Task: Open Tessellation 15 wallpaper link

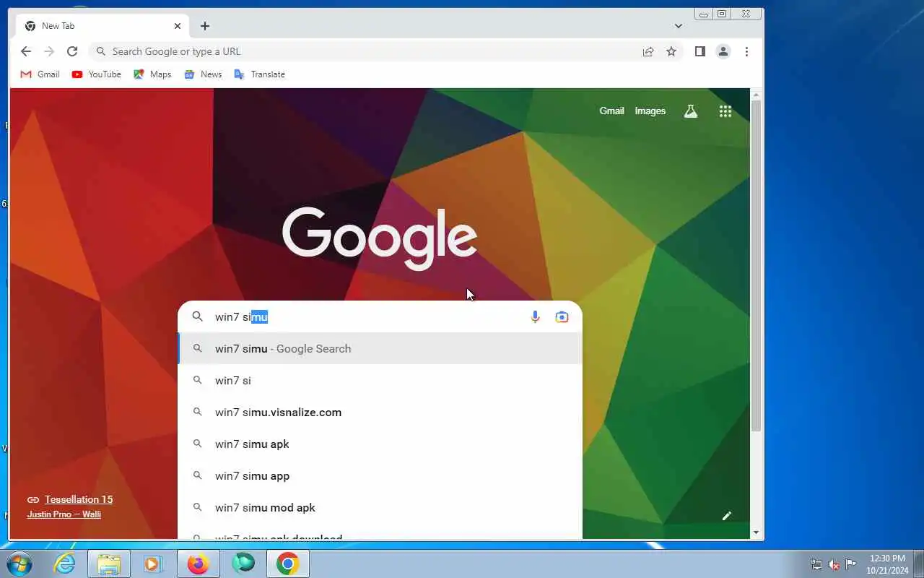Action: (79, 499)
